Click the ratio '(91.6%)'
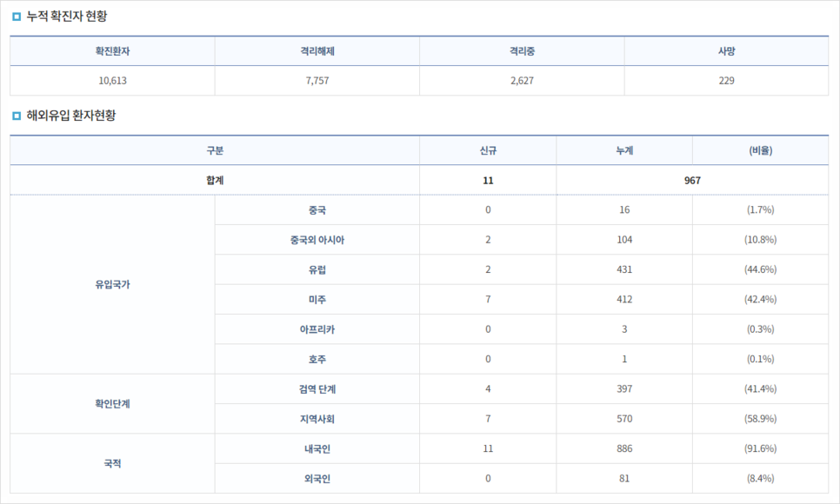Screen dimensions: 840x504 pos(761,449)
